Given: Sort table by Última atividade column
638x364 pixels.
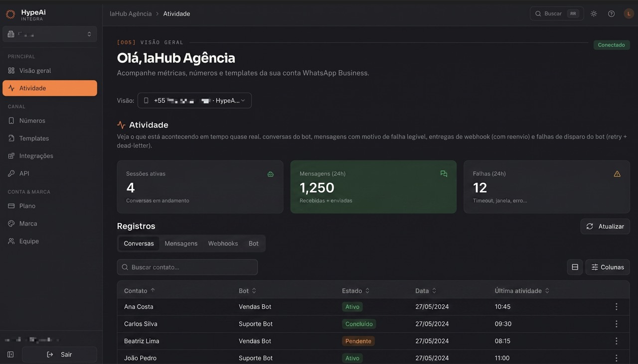Looking at the screenshot, I should click(522, 291).
